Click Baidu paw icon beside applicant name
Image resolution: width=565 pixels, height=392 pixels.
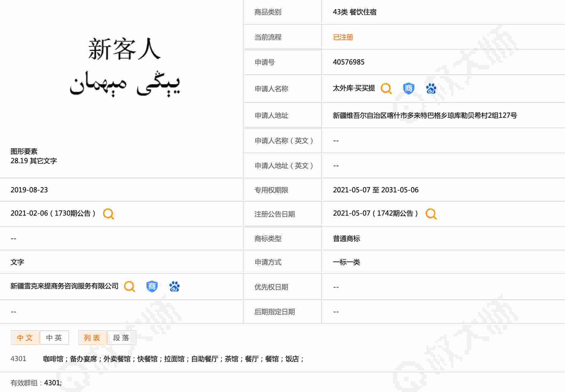[x=431, y=89]
